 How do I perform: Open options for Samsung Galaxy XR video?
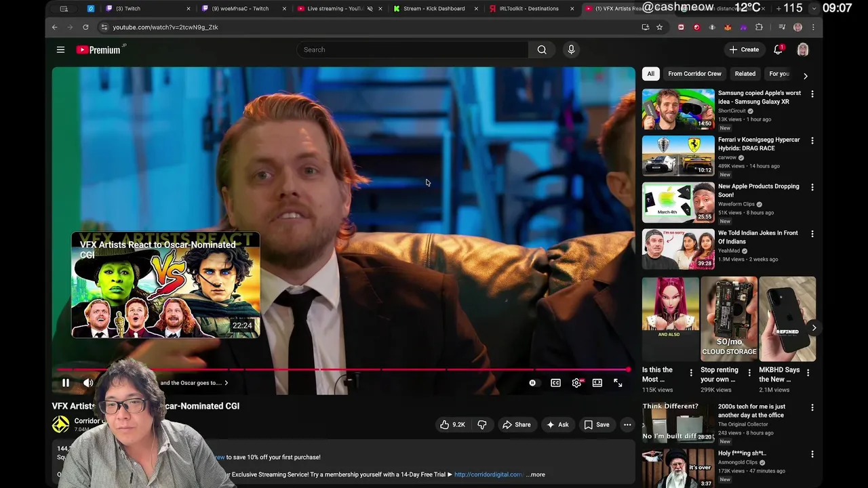click(812, 94)
